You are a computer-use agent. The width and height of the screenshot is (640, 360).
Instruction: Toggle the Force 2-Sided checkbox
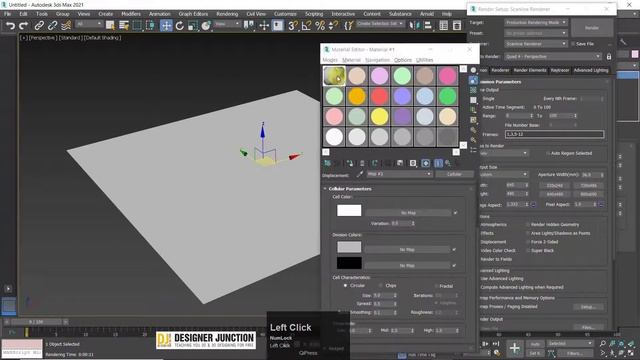528,242
